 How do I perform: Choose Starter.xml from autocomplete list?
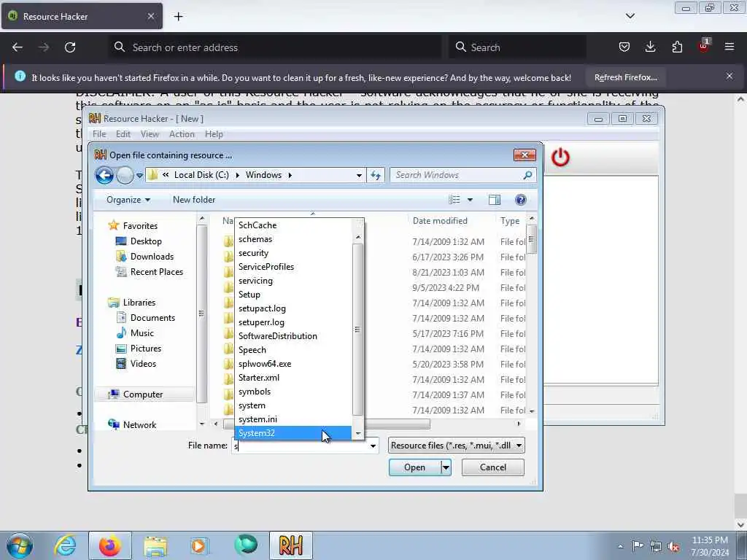point(293,378)
